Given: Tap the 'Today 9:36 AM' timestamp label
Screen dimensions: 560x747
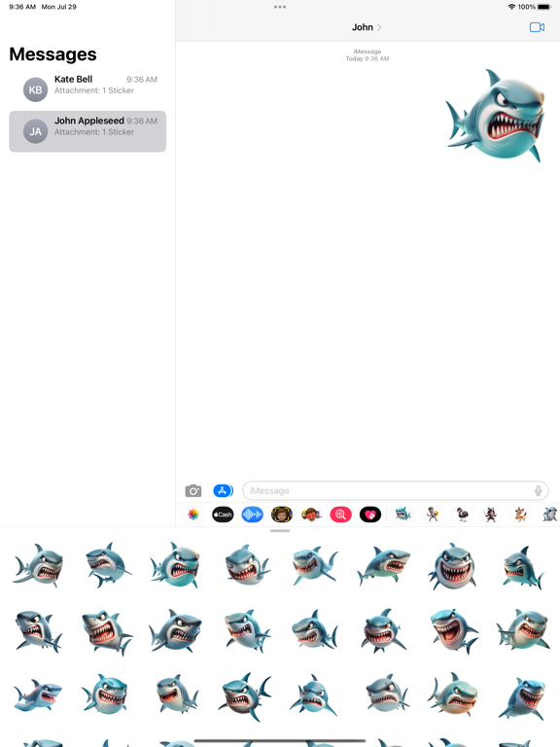Looking at the screenshot, I should 367,58.
